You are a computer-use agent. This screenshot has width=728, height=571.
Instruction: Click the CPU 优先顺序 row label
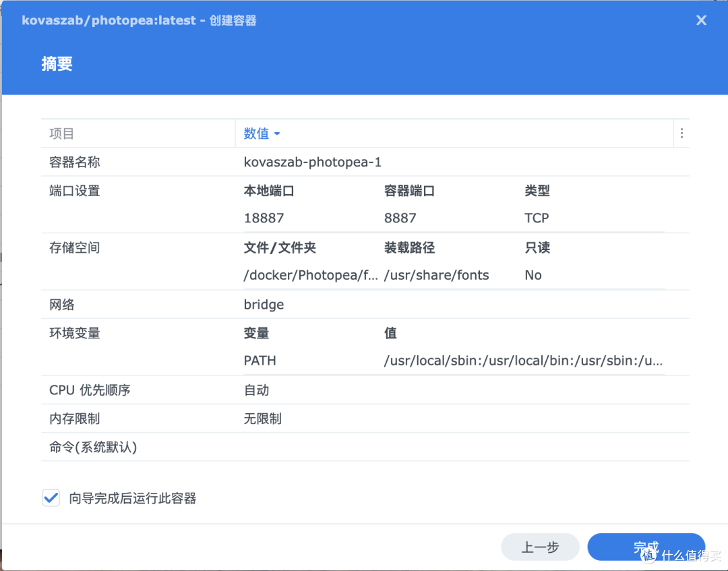[x=90, y=390]
